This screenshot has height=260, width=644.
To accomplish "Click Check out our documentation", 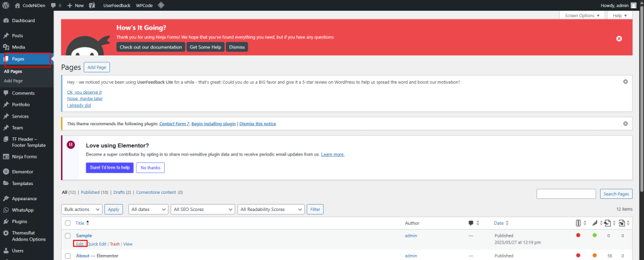I will pyautogui.click(x=151, y=47).
